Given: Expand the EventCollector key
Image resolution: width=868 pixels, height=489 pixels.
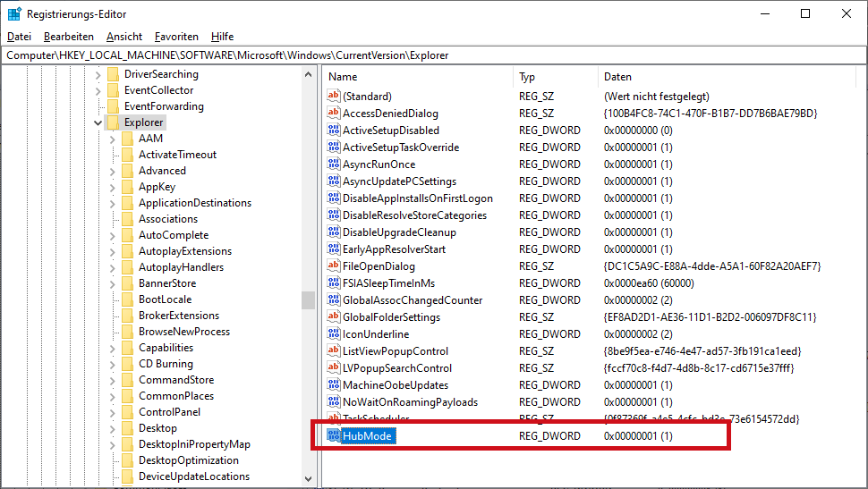Looking at the screenshot, I should coord(98,90).
